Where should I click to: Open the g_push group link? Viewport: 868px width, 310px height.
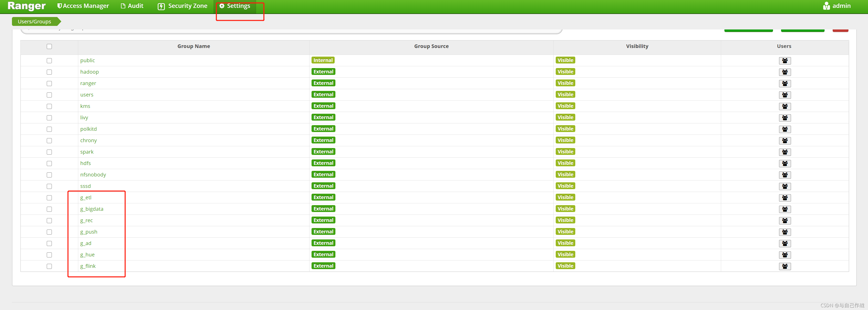pos(89,232)
